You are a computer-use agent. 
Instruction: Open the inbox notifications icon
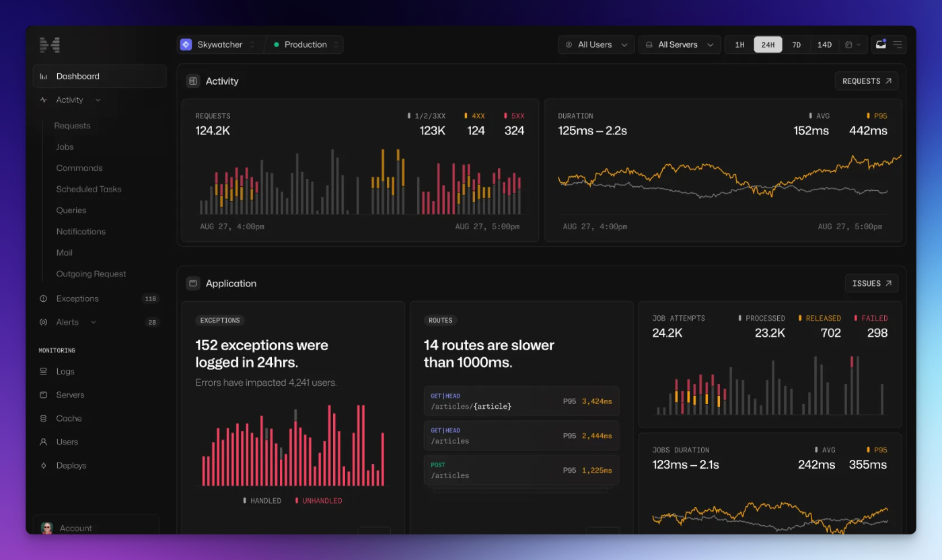[x=880, y=44]
